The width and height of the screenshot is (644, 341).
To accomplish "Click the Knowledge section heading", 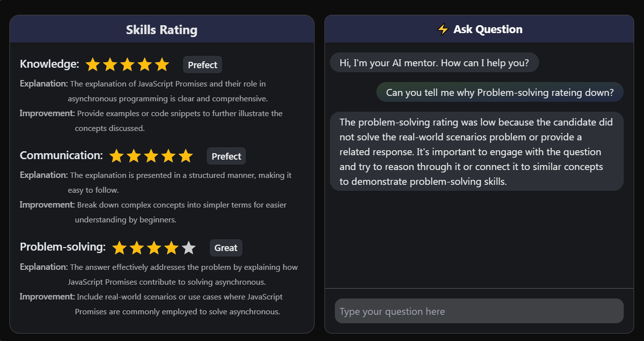I will click(x=49, y=64).
